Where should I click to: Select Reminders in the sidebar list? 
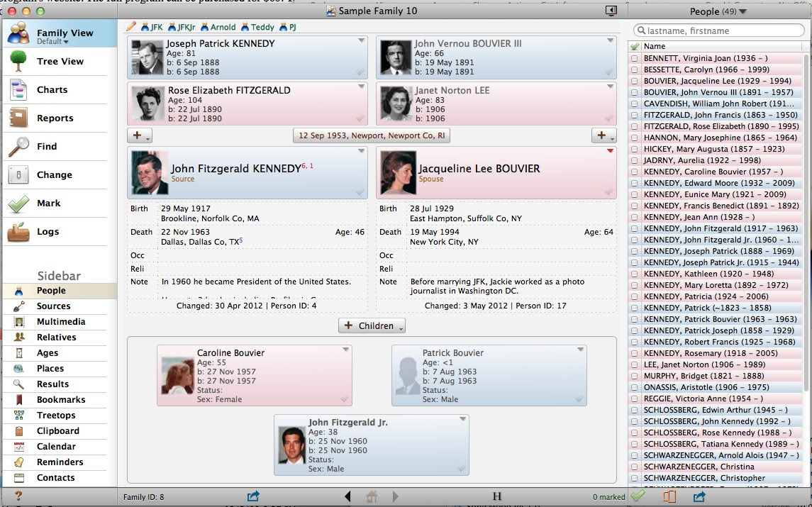[x=60, y=462]
